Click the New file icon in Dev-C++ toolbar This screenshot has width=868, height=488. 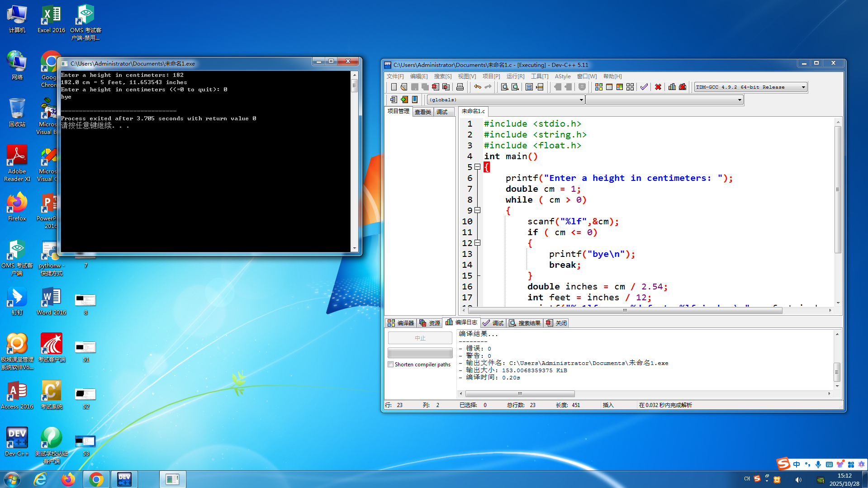[394, 87]
